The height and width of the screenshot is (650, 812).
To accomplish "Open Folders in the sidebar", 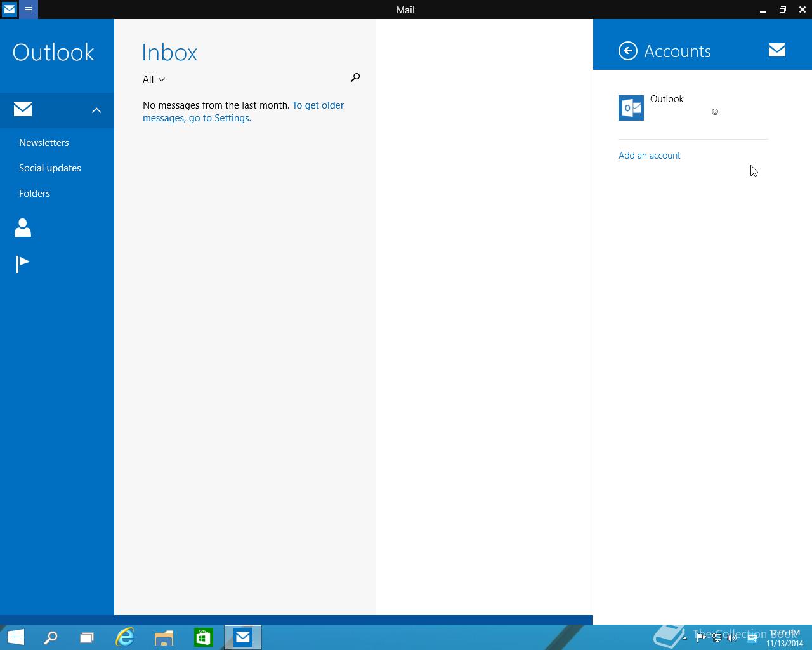I will [34, 194].
